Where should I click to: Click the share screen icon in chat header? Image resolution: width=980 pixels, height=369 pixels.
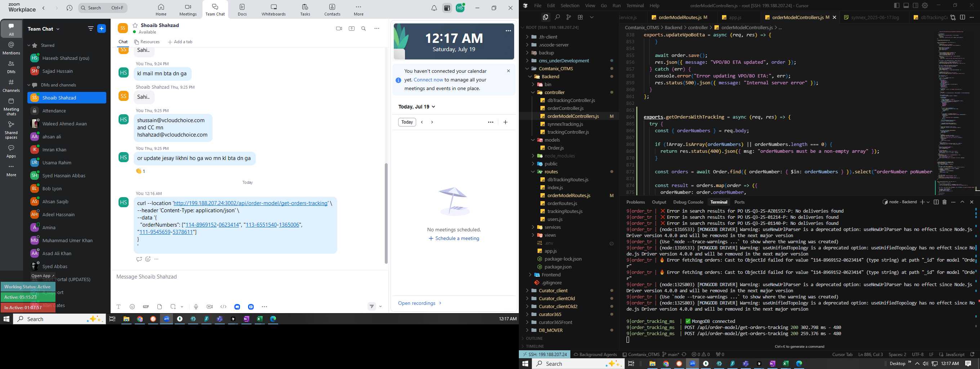pos(352,28)
